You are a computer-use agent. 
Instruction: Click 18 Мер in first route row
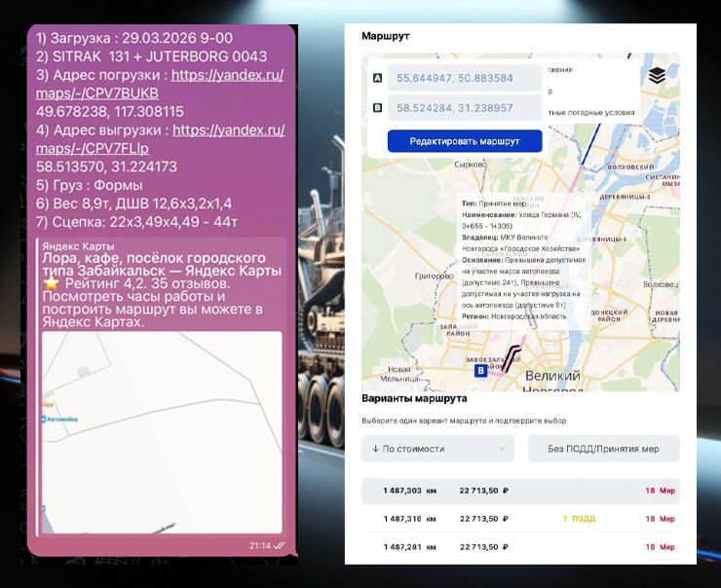click(x=660, y=491)
